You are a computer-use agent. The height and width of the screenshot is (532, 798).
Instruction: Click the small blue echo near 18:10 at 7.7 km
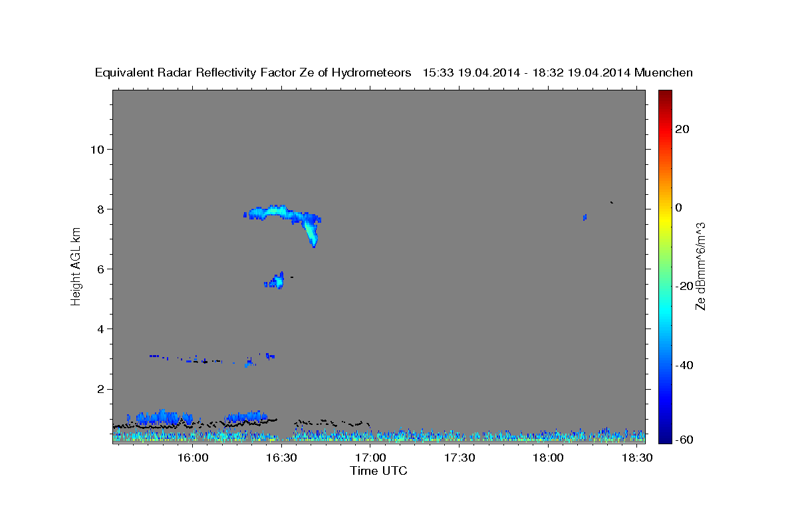585,217
